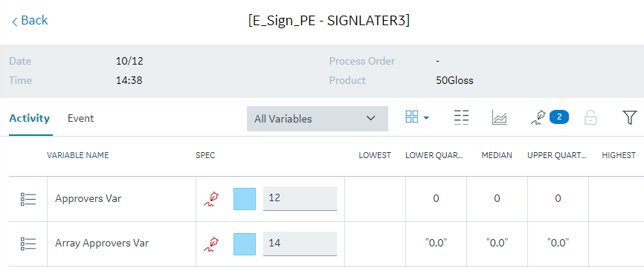Screen dimensions: 644x268
Task: Click blue swatch in Array Approvers Var row
Action: 245,244
